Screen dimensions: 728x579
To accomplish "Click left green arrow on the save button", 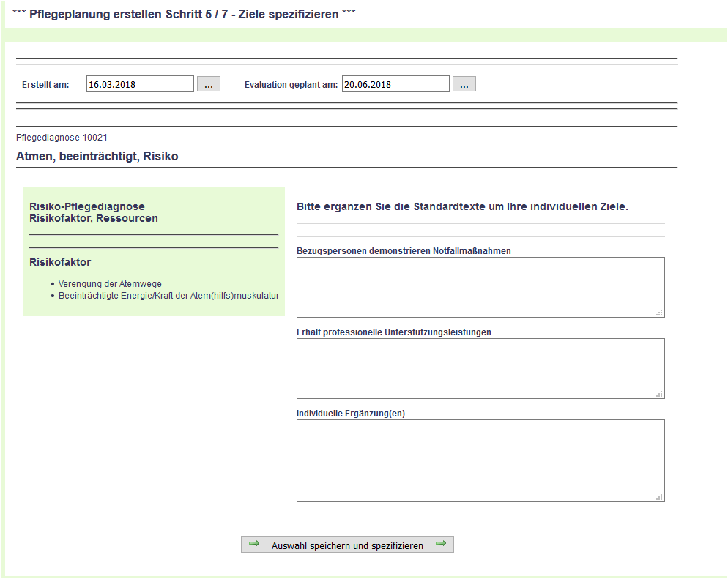I will (x=254, y=544).
